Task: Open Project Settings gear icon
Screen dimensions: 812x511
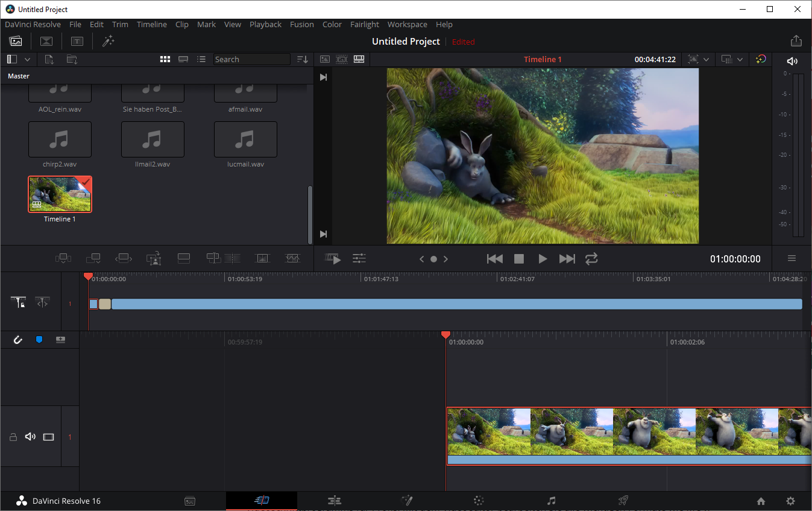Action: [790, 501]
